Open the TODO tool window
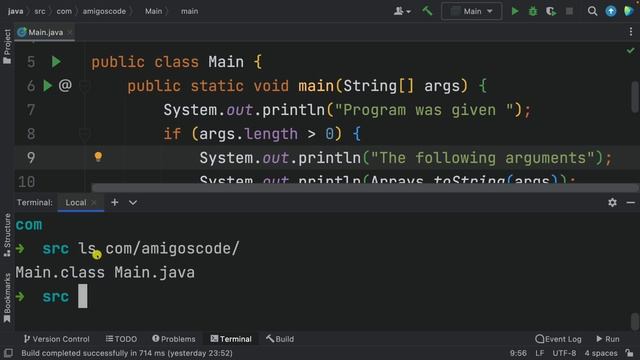Image resolution: width=640 pixels, height=360 pixels. click(121, 339)
